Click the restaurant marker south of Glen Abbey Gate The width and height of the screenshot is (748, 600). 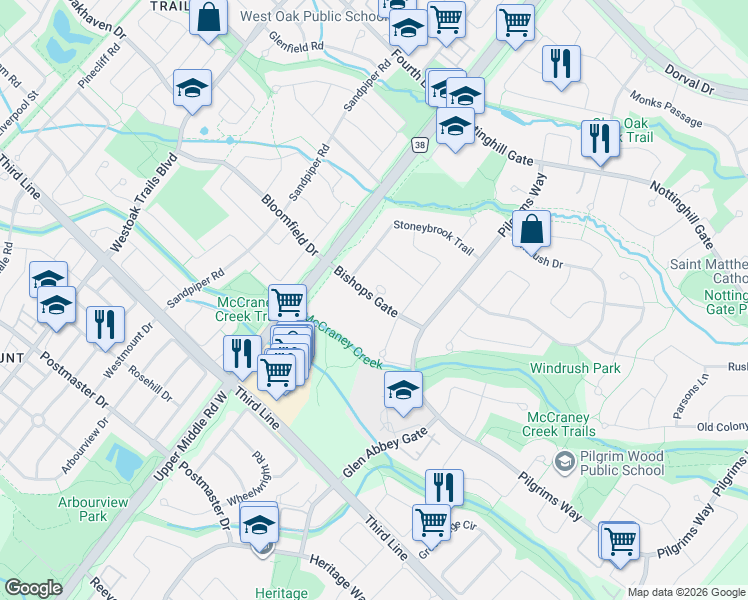click(444, 486)
